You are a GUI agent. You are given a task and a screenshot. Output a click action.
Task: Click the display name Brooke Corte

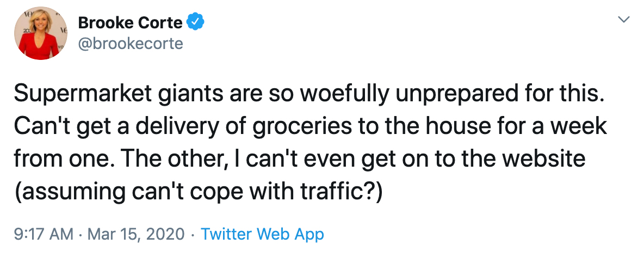[131, 22]
